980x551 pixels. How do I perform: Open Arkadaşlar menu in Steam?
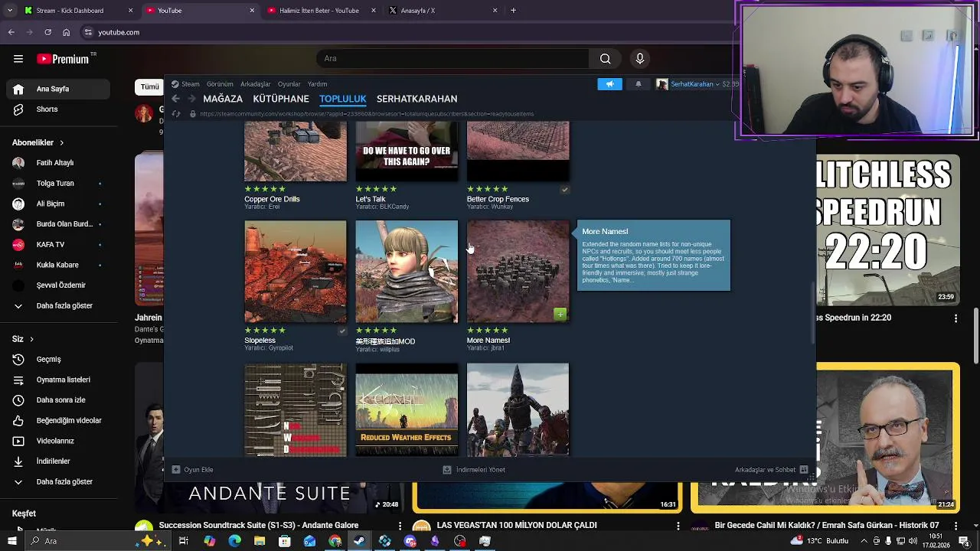pyautogui.click(x=256, y=84)
